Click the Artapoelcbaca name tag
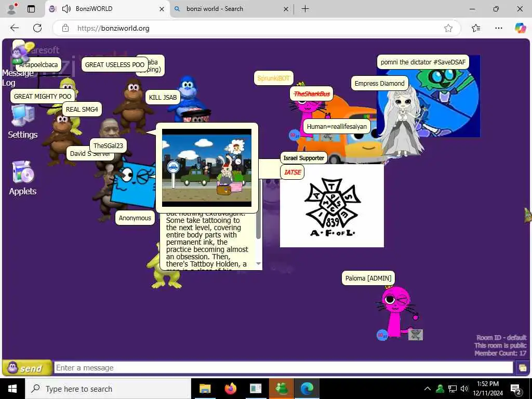 [38, 64]
